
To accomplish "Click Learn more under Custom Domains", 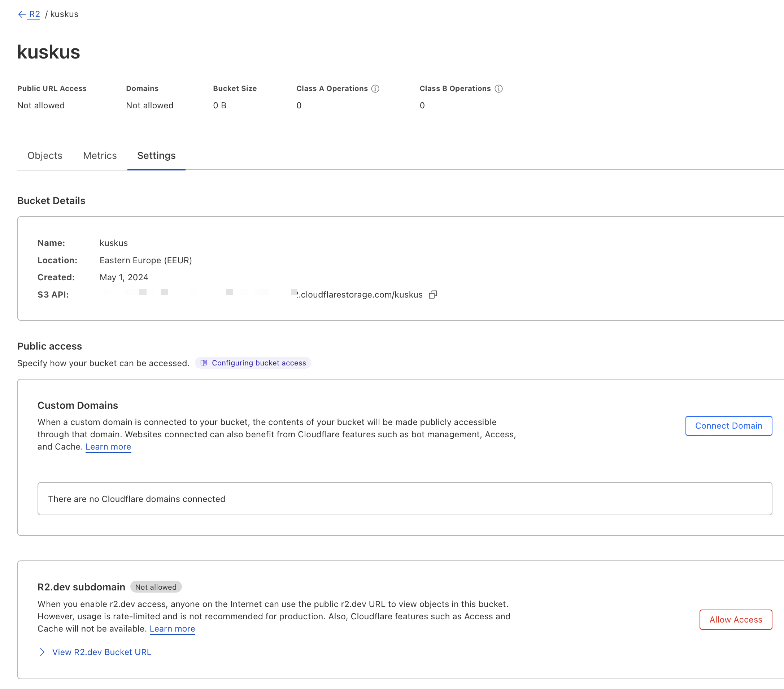I will point(108,447).
